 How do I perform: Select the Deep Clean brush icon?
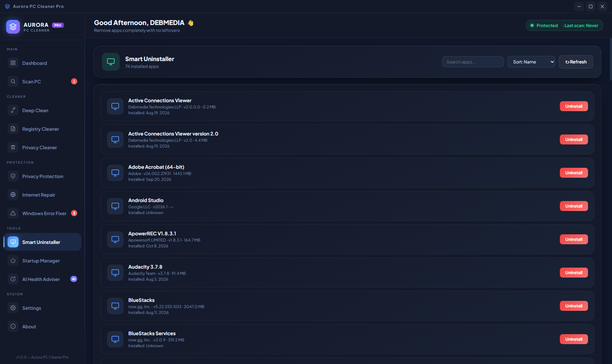13,110
